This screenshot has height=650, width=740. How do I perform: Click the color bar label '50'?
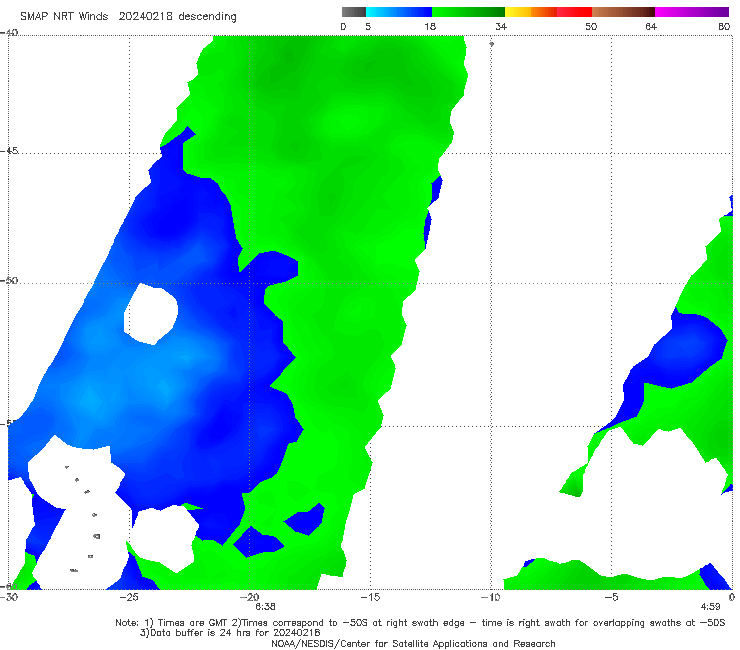(x=591, y=27)
